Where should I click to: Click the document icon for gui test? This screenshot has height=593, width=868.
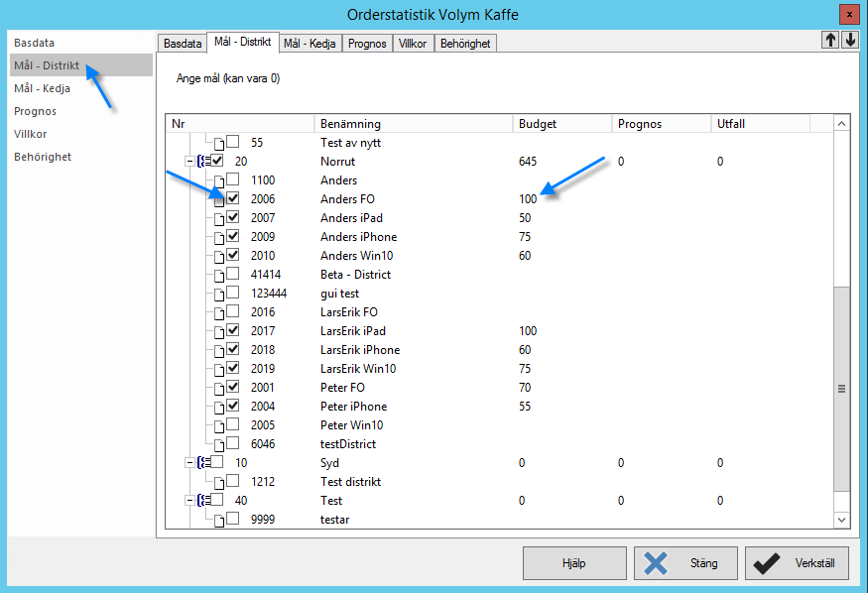(219, 295)
